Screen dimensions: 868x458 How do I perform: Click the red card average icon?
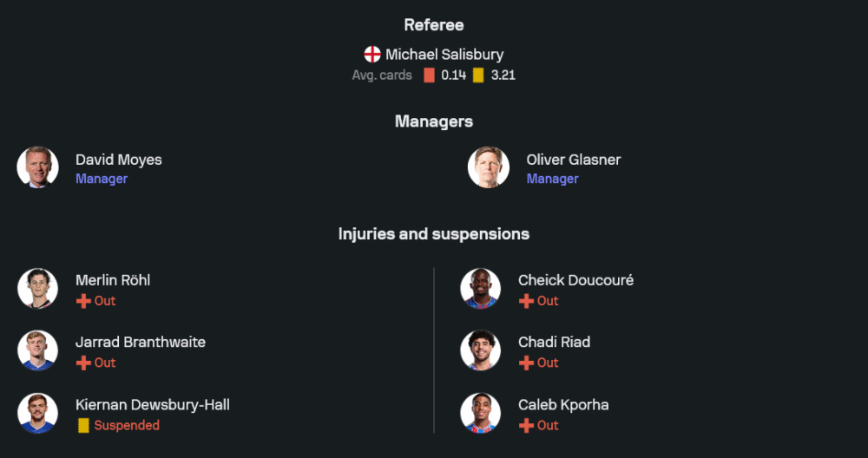(429, 75)
